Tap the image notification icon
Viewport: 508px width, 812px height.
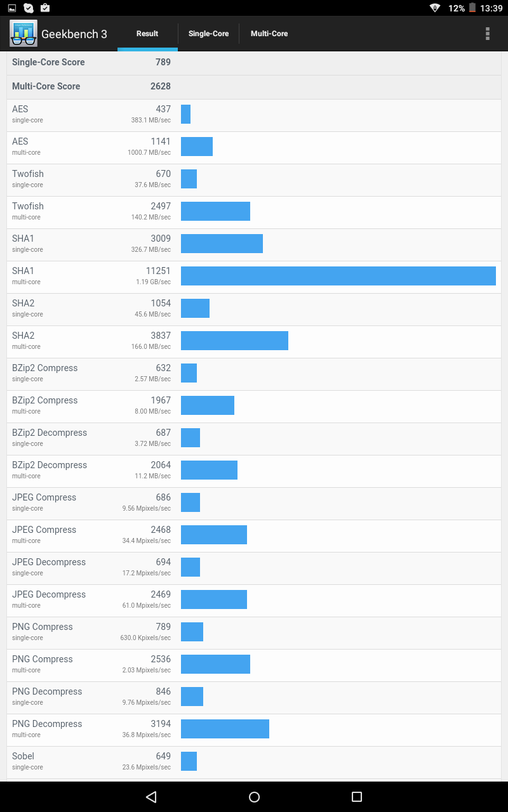12,8
